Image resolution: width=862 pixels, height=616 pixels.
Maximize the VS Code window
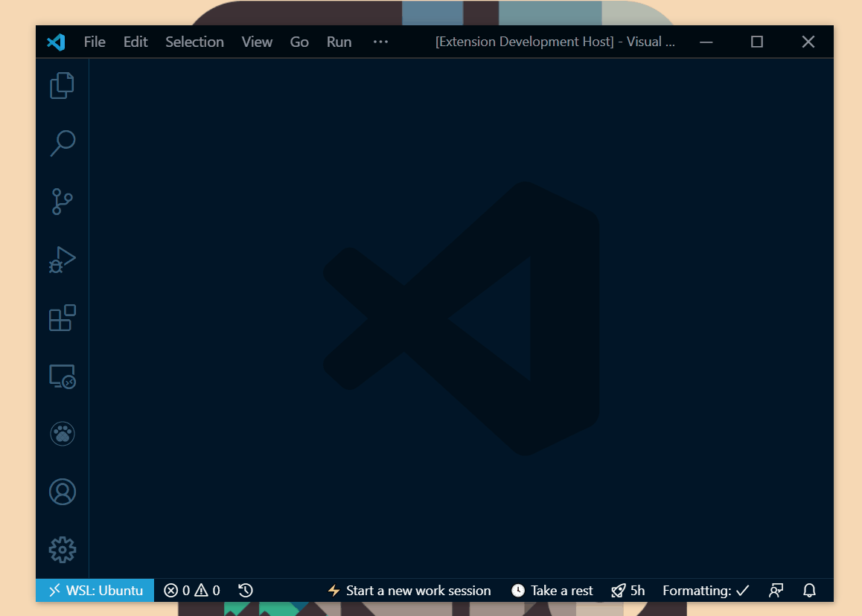757,42
